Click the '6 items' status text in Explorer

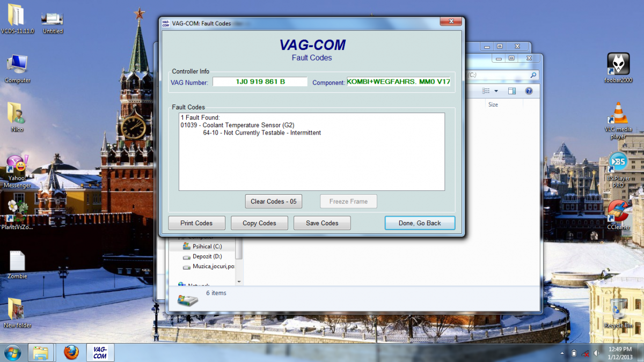tap(216, 293)
